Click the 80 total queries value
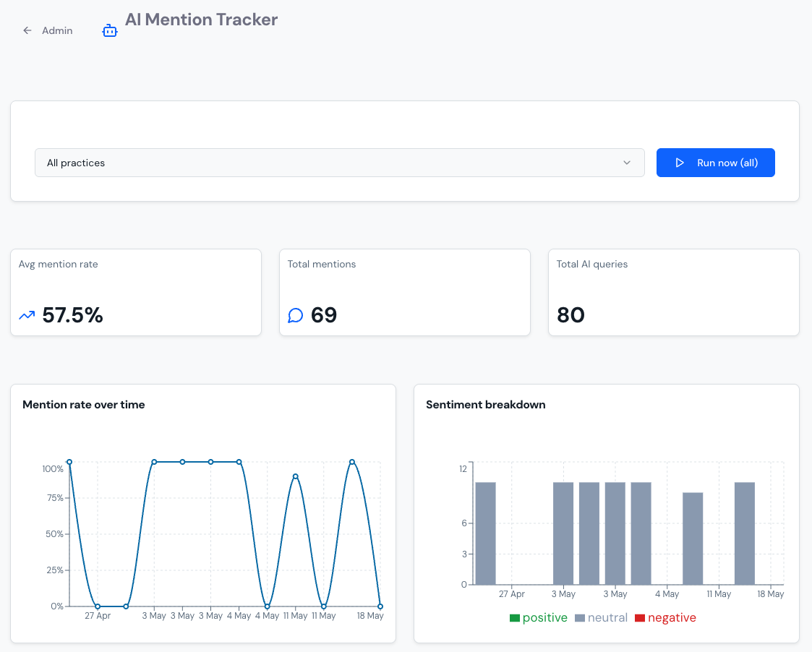Viewport: 812px width, 652px height. (x=570, y=315)
